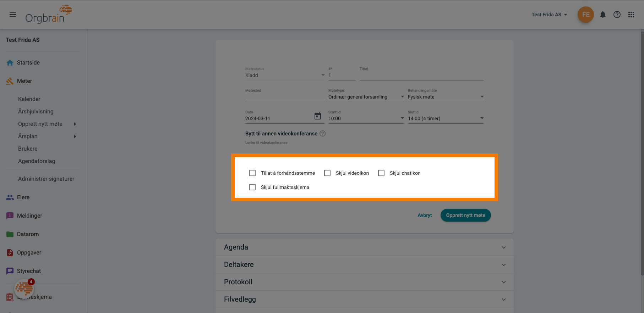Viewport: 644px width, 313px height.
Task: Click the green Opprett nytt møte button
Action: click(466, 215)
